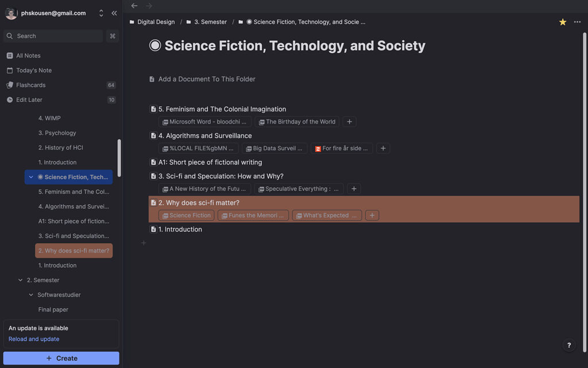Click the search magnifying glass
This screenshot has width=588, height=368.
pos(9,36)
